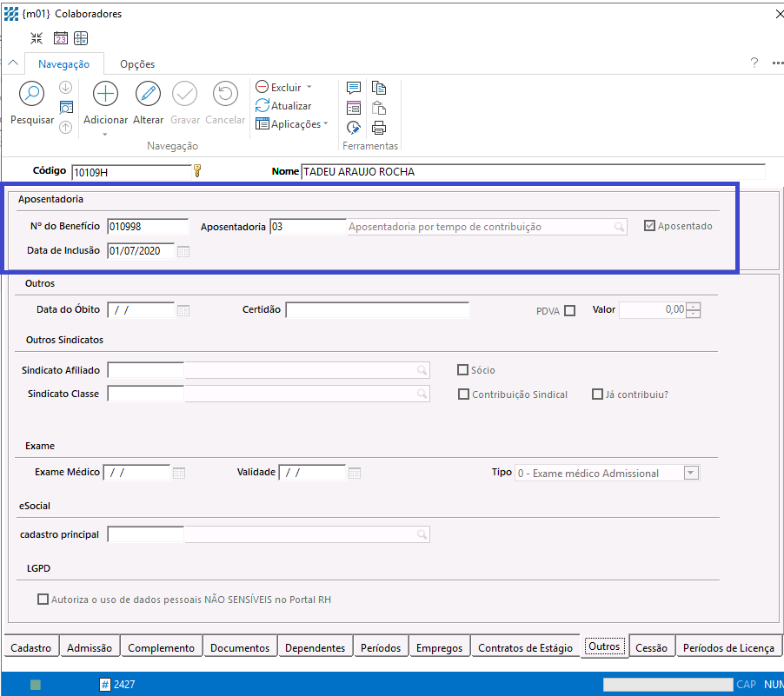Image resolution: width=784 pixels, height=696 pixels.
Task: Open the Dependentes tab
Action: click(315, 648)
